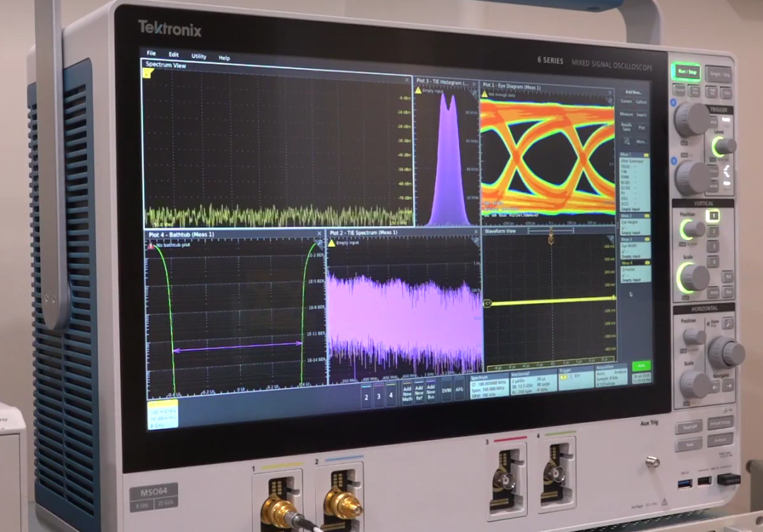Tap the C1 waveform handle in Waveform View
Image resolution: width=763 pixels, height=532 pixels.
pyautogui.click(x=487, y=303)
